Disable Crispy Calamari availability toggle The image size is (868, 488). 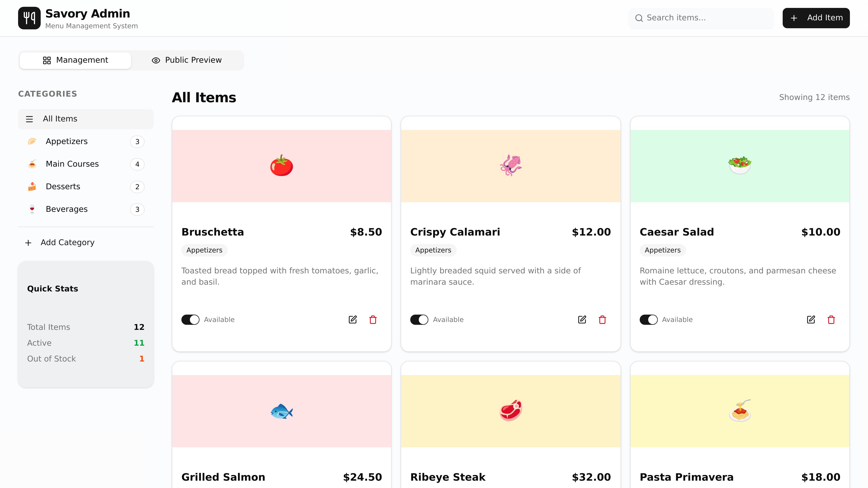click(419, 319)
